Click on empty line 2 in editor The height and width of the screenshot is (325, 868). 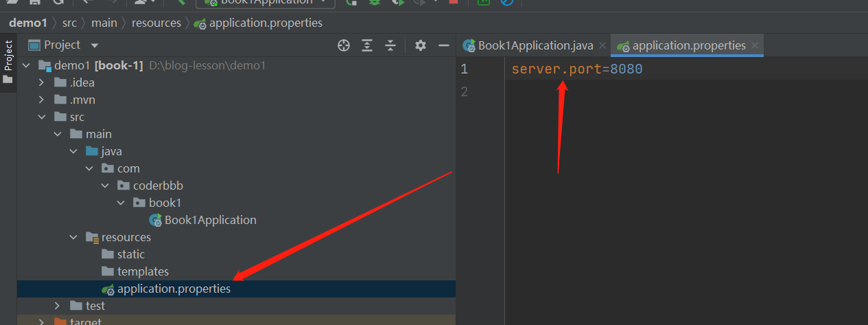pos(618,91)
